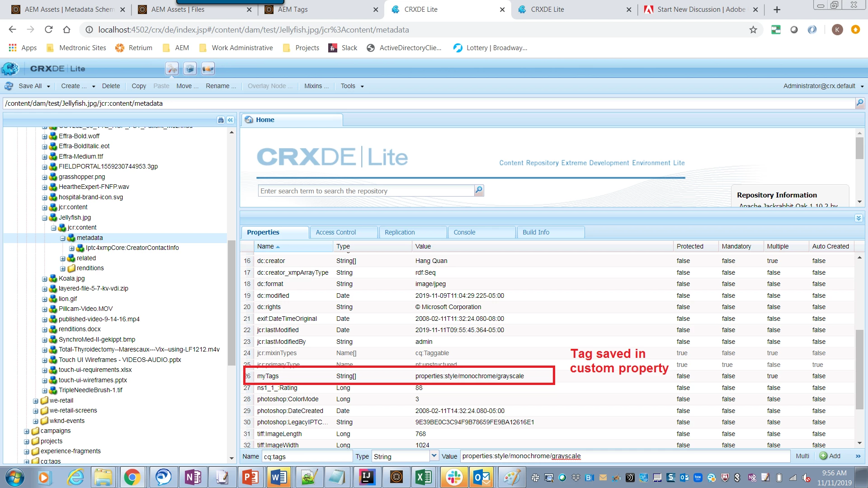Click the Save All refresh icon
This screenshot has width=868, height=488.
pos(9,86)
